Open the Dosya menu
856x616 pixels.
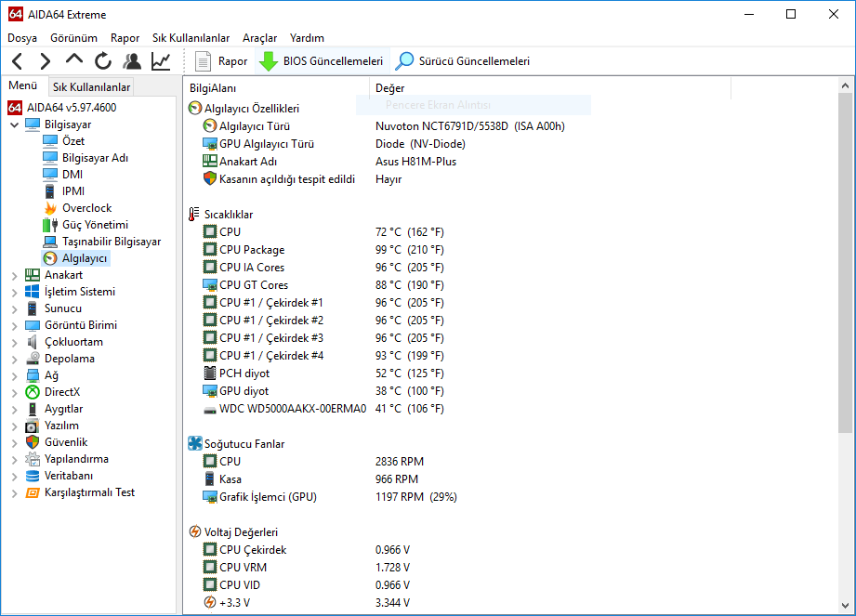22,38
